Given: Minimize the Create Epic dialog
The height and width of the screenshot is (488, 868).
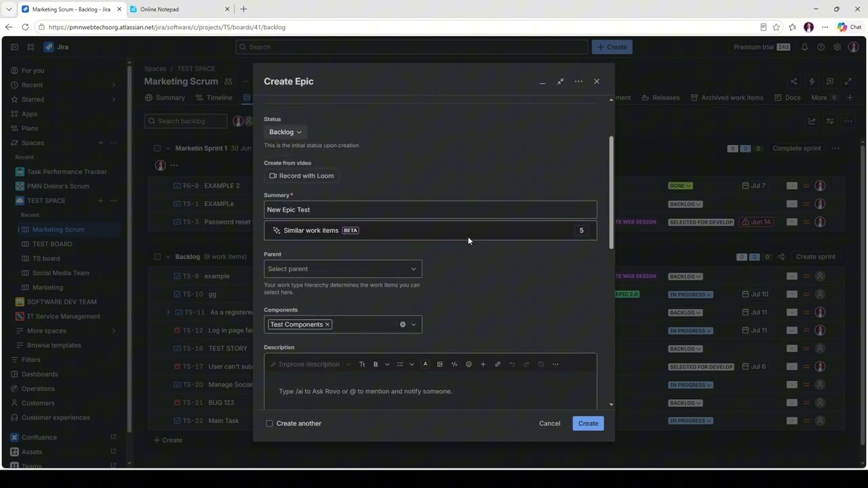Looking at the screenshot, I should pos(542,81).
